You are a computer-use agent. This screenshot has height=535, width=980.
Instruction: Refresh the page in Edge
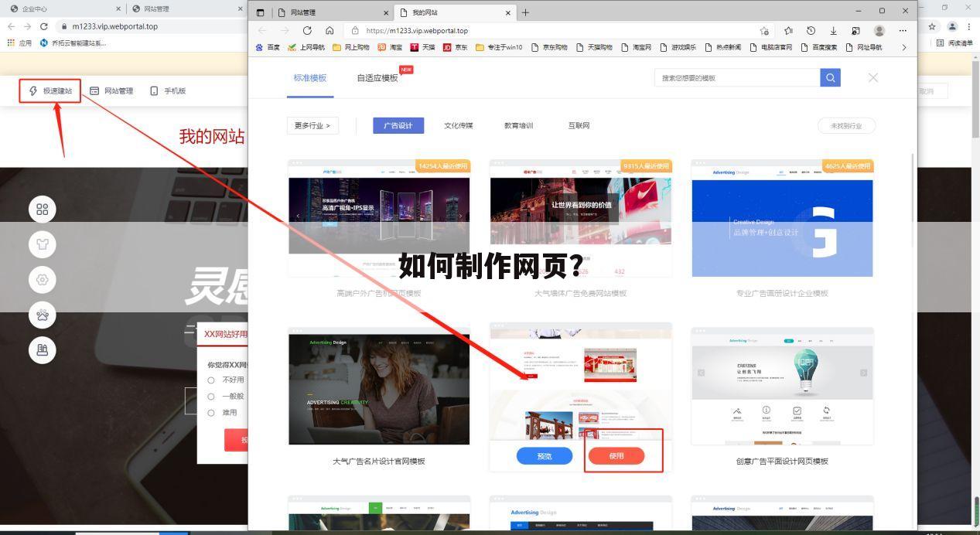tap(307, 31)
